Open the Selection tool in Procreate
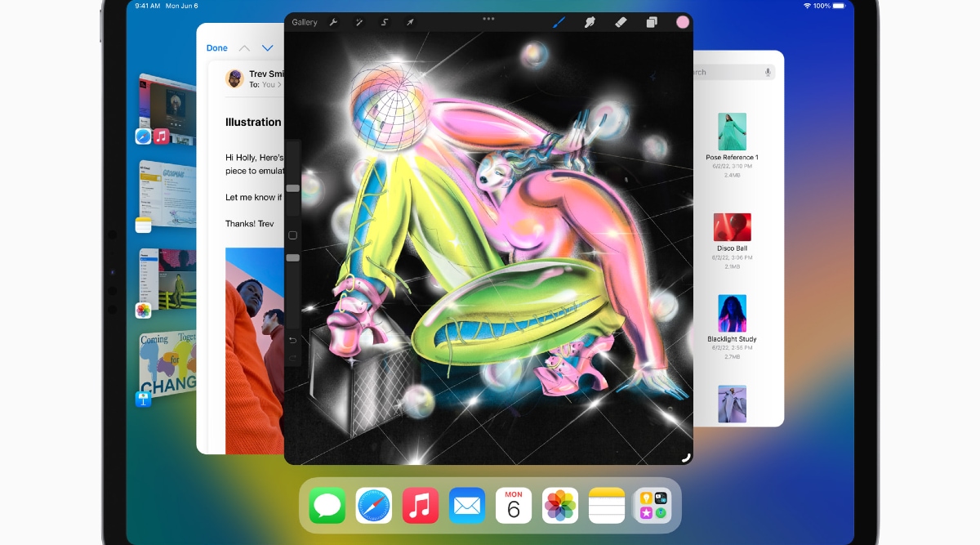 [x=384, y=22]
